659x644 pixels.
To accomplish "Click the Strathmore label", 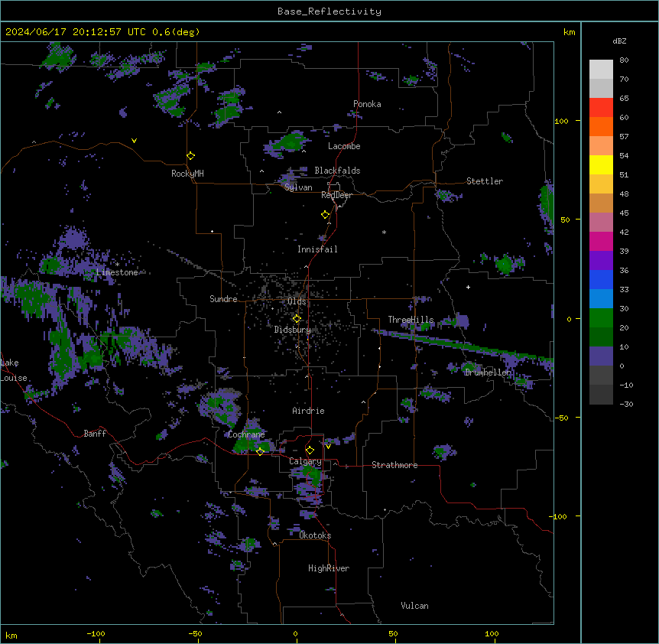I will click(394, 465).
